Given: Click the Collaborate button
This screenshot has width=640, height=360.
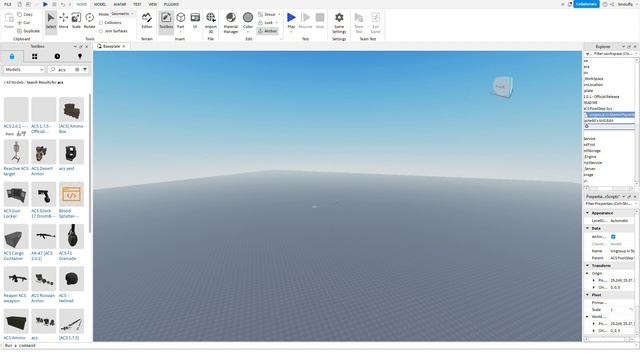Looking at the screenshot, I should [586, 4].
